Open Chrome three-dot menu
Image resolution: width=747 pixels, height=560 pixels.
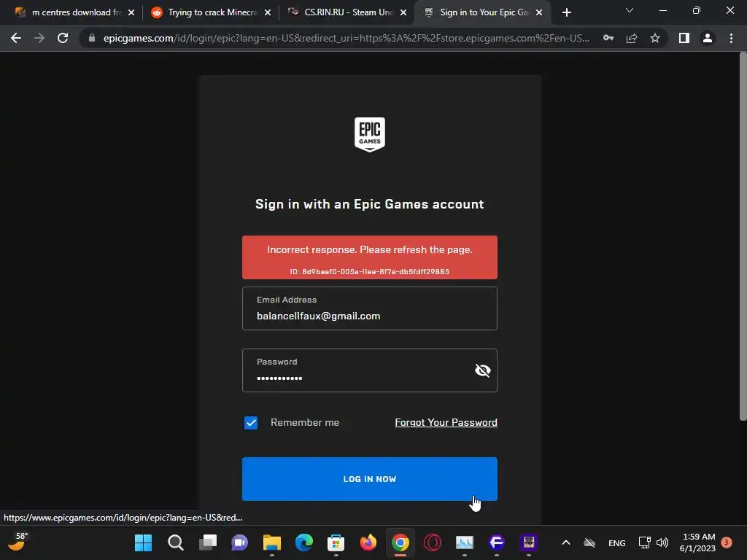(731, 38)
